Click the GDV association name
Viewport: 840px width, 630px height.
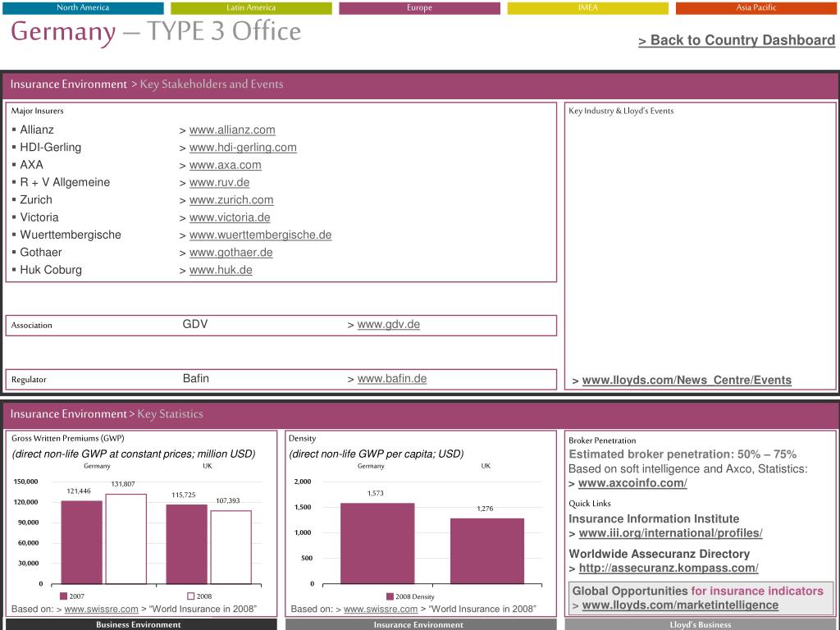(195, 324)
